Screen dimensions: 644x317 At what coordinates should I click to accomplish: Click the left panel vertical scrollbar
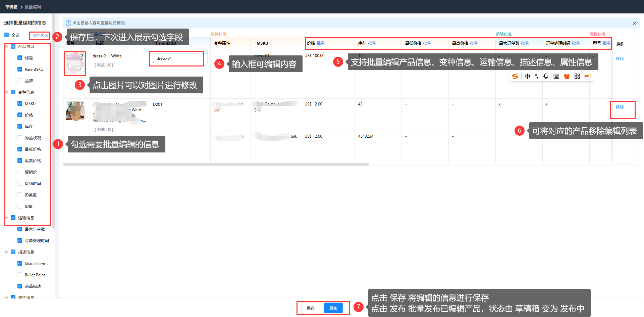click(54, 121)
